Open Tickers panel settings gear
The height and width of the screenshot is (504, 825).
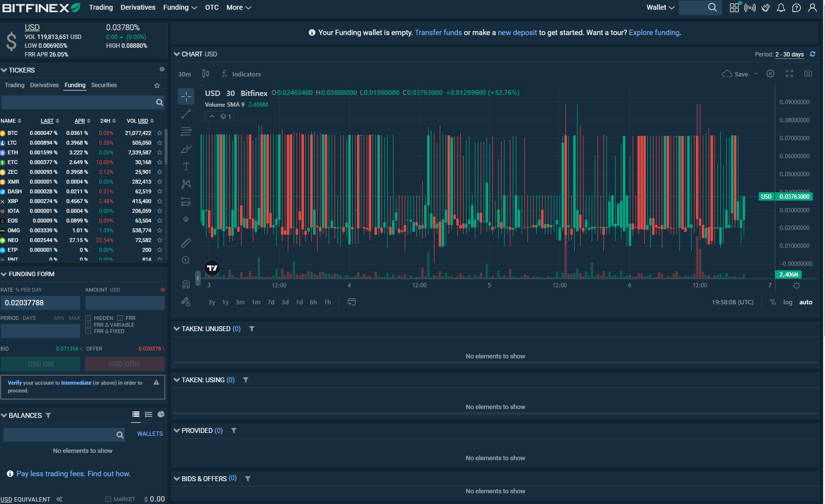(162, 70)
